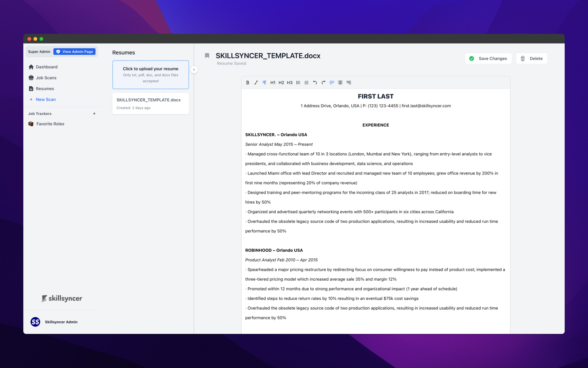Open Dashboard in the sidebar
This screenshot has width=588, height=368.
pyautogui.click(x=47, y=67)
